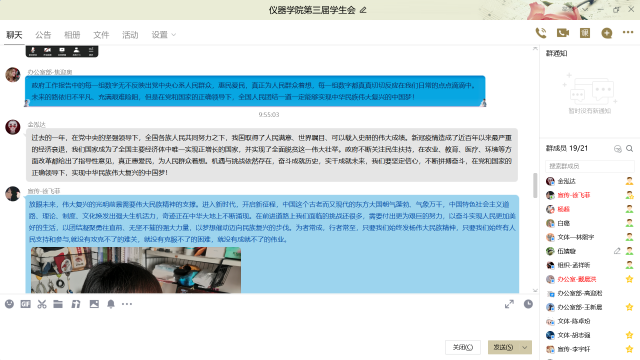Image resolution: width=640 pixels, height=360 pixels.
Task: Click the round plus invite members icon
Action: click(x=607, y=33)
